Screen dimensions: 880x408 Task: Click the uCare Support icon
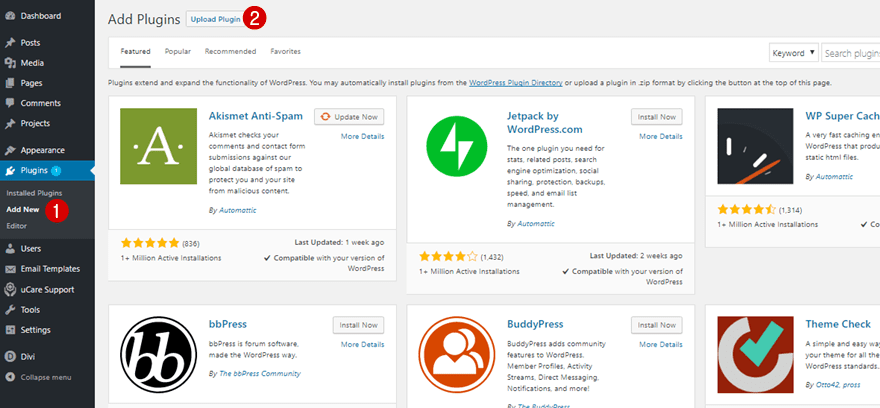tap(10, 290)
